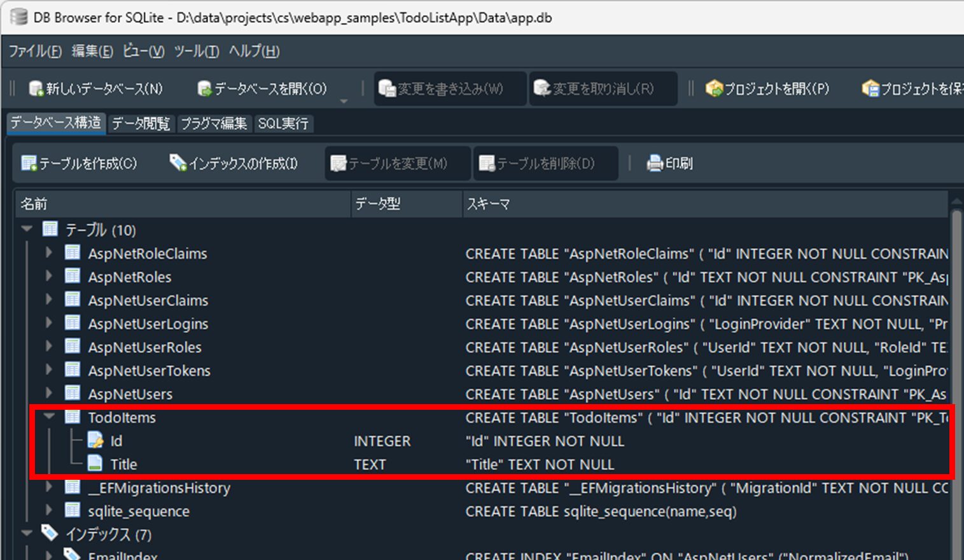Switch to the SQL実行 tab

(283, 123)
